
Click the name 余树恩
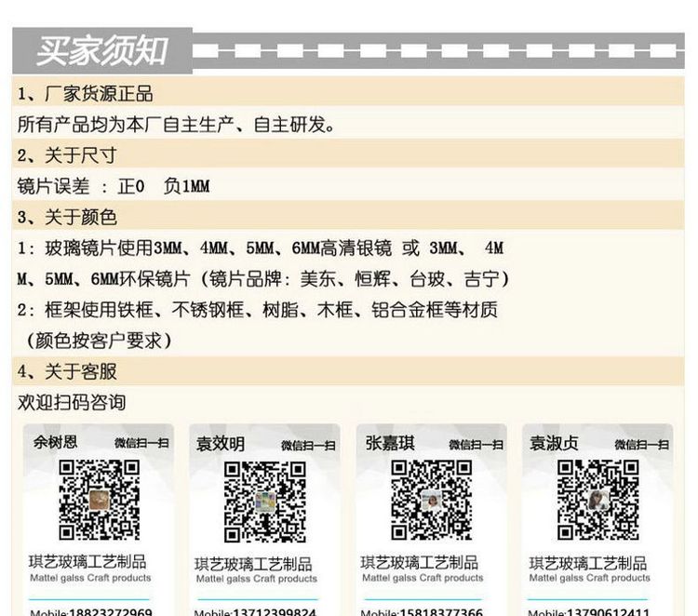point(55,442)
